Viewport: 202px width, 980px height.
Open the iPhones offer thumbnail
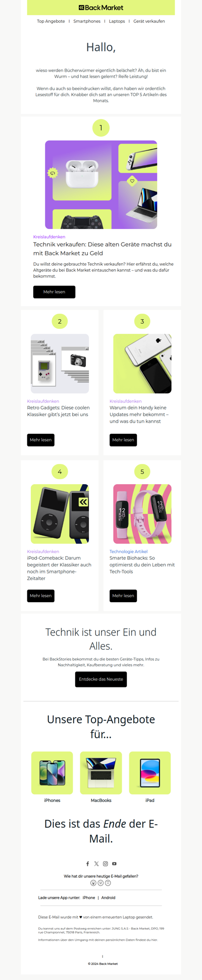click(52, 773)
